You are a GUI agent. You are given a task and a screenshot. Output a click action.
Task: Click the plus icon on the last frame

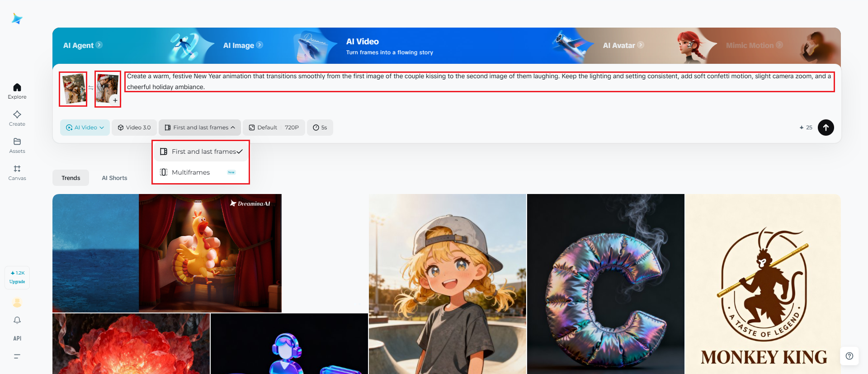pyautogui.click(x=115, y=100)
